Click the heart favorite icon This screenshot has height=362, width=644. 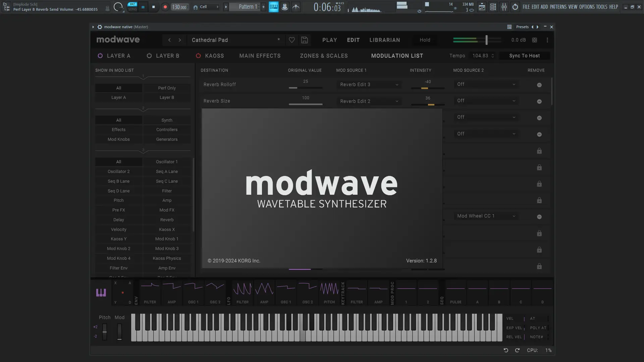(x=292, y=40)
